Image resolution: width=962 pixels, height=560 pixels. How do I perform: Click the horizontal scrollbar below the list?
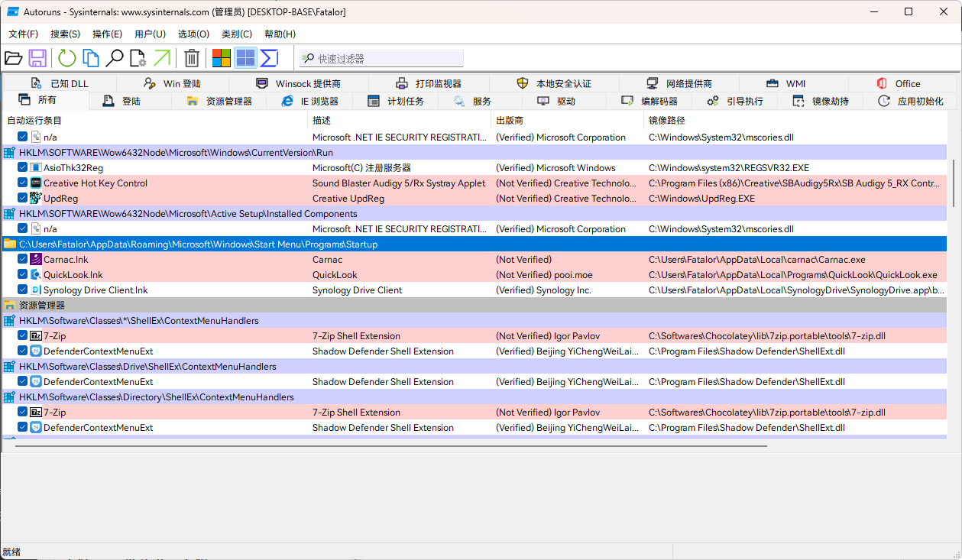pyautogui.click(x=390, y=445)
